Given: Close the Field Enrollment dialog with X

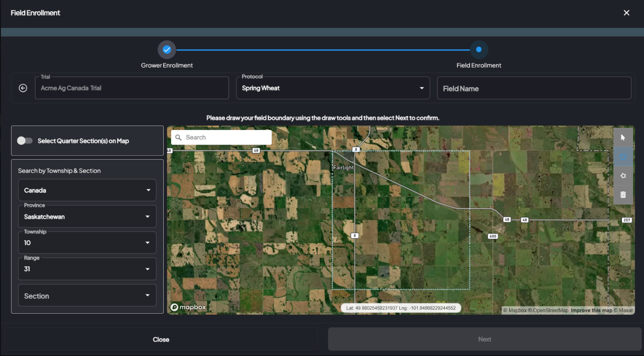Looking at the screenshot, I should point(626,13).
